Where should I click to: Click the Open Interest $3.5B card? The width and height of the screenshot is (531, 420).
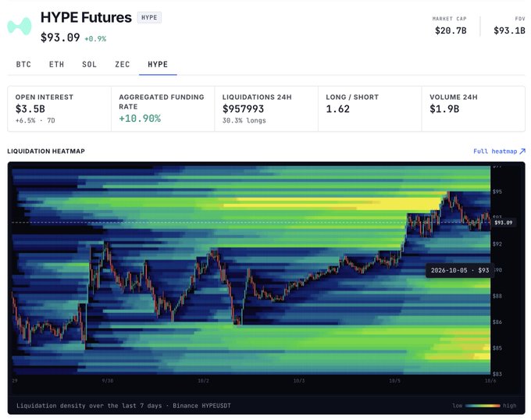pyautogui.click(x=59, y=109)
